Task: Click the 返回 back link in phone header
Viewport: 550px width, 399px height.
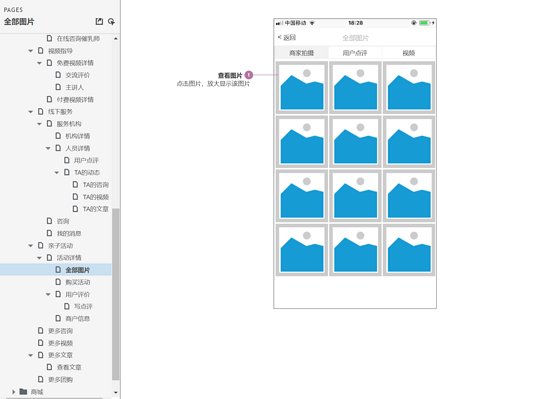Action: click(x=287, y=38)
